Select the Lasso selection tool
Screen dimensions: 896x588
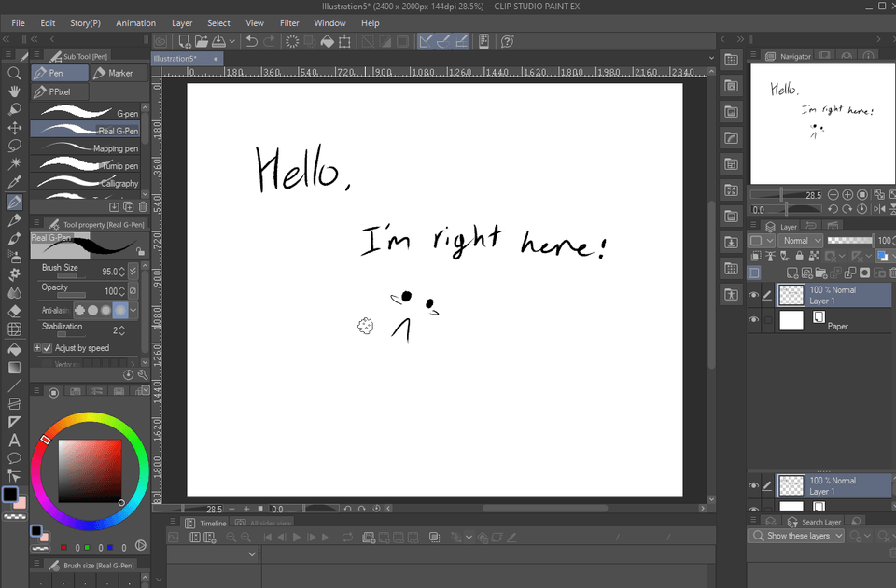click(x=14, y=146)
